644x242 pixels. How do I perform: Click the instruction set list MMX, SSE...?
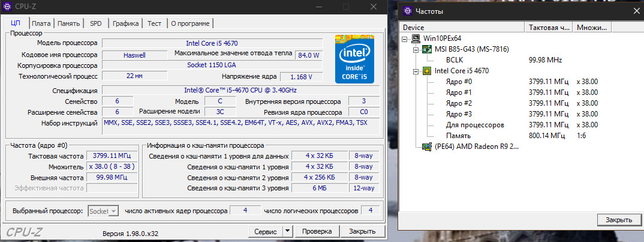[x=240, y=126]
